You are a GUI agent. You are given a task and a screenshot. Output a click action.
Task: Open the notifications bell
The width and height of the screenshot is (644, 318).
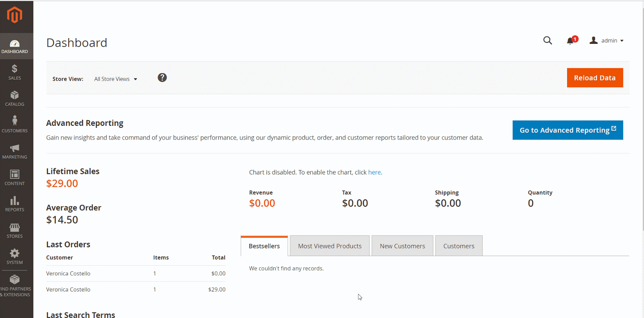click(x=570, y=41)
